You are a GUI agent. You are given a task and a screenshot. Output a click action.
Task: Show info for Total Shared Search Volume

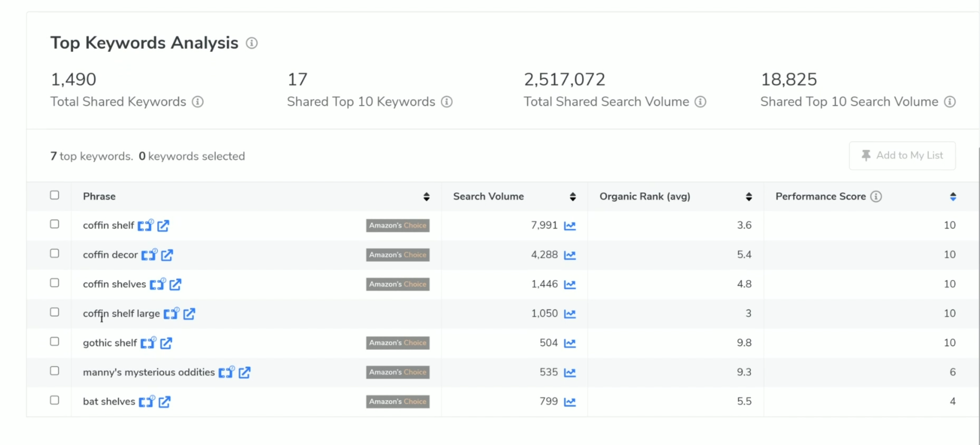(700, 102)
